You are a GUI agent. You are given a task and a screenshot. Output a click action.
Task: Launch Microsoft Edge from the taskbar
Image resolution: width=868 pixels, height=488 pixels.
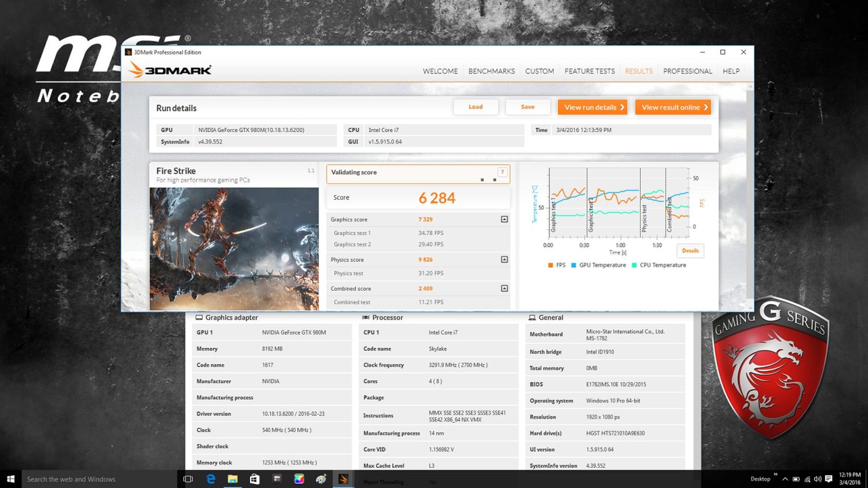tap(210, 479)
